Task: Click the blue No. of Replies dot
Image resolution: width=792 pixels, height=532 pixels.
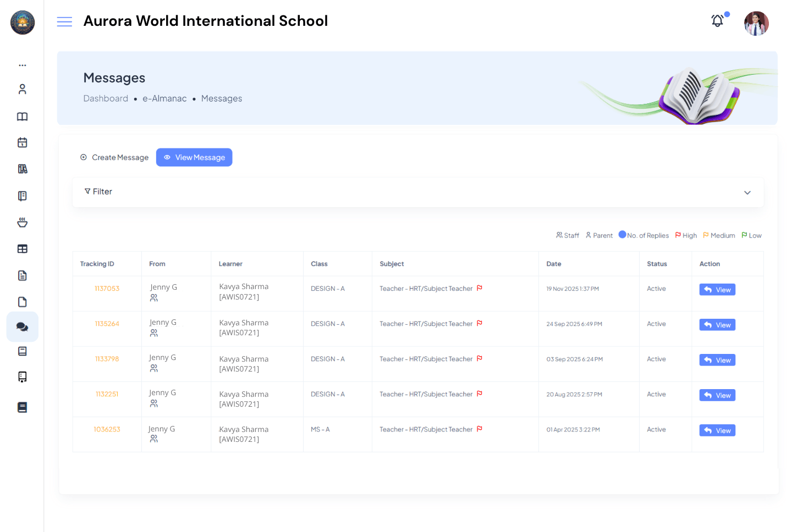Action: click(x=621, y=235)
